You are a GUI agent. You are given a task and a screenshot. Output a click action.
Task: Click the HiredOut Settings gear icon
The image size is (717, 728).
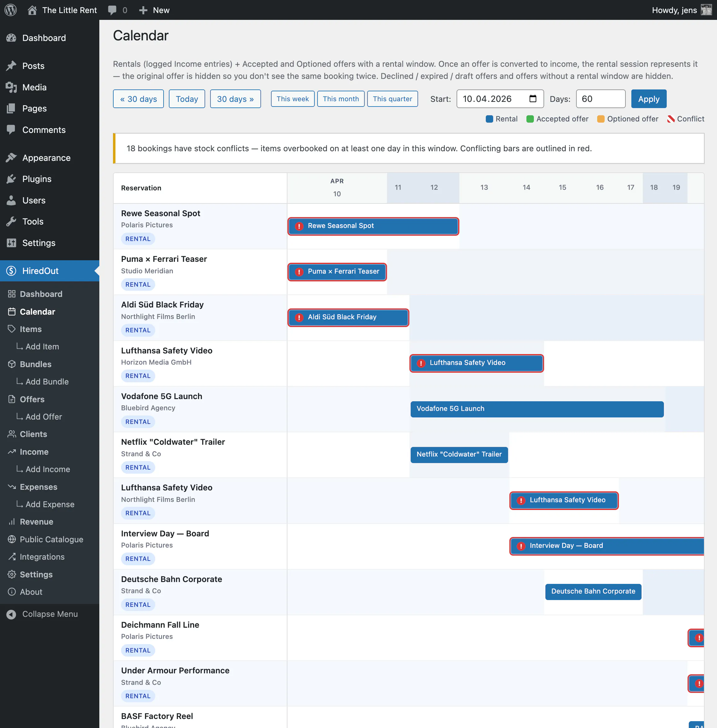click(x=12, y=574)
